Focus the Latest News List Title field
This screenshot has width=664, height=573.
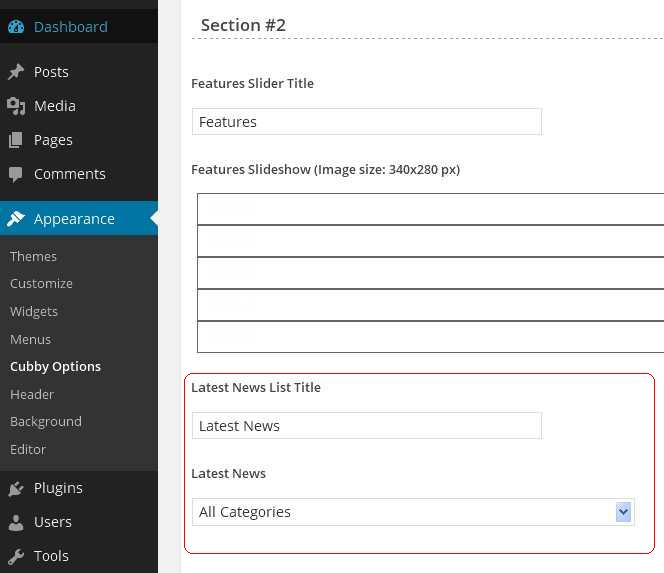point(367,426)
